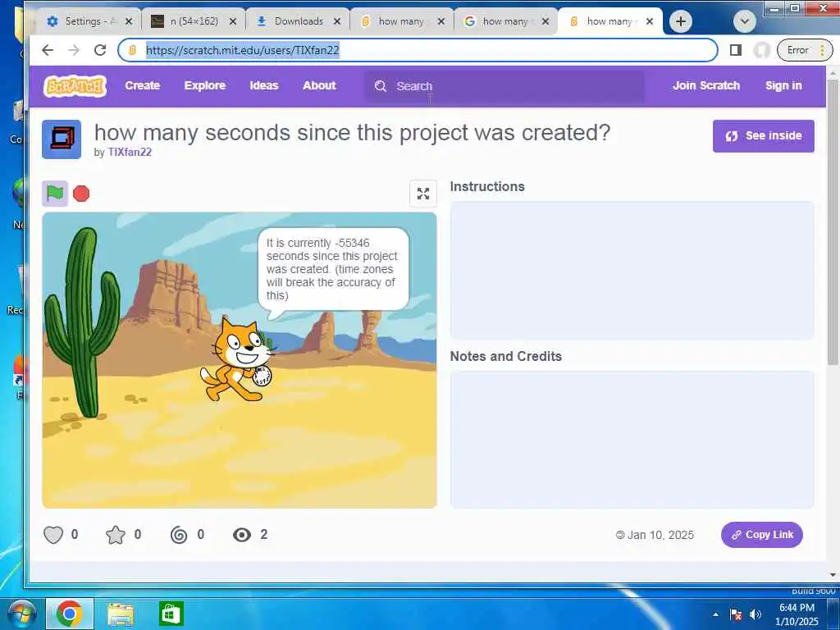Go back using browser back arrow
Screen dimensions: 840x630
coord(47,50)
